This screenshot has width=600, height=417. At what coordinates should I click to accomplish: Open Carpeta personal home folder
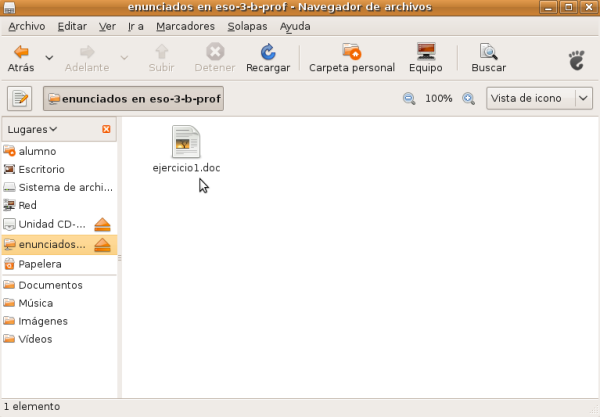click(x=351, y=57)
